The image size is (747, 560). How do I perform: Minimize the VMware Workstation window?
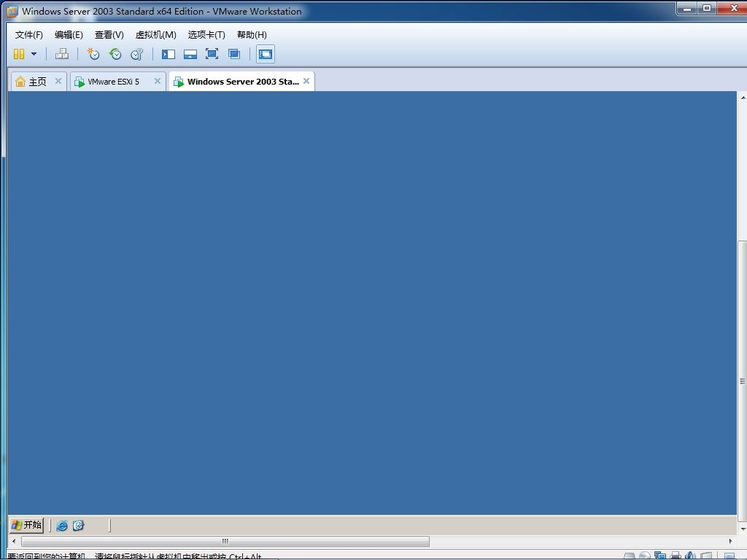687,8
